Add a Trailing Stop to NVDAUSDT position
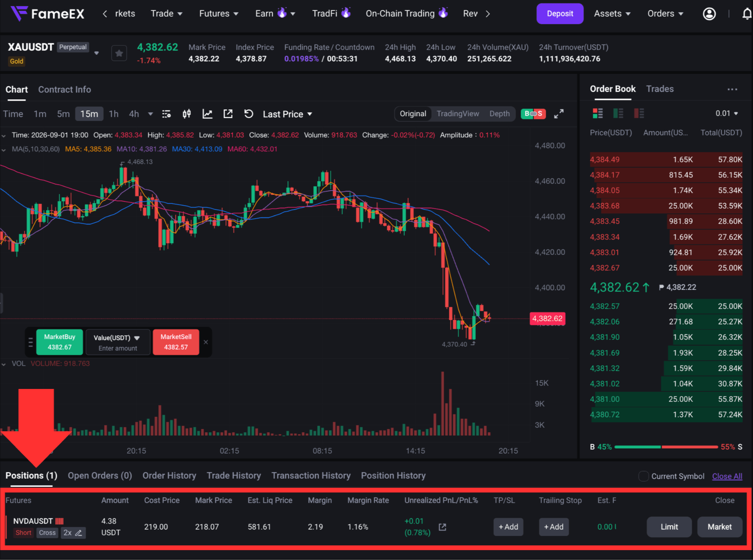This screenshot has width=753, height=560. (554, 527)
